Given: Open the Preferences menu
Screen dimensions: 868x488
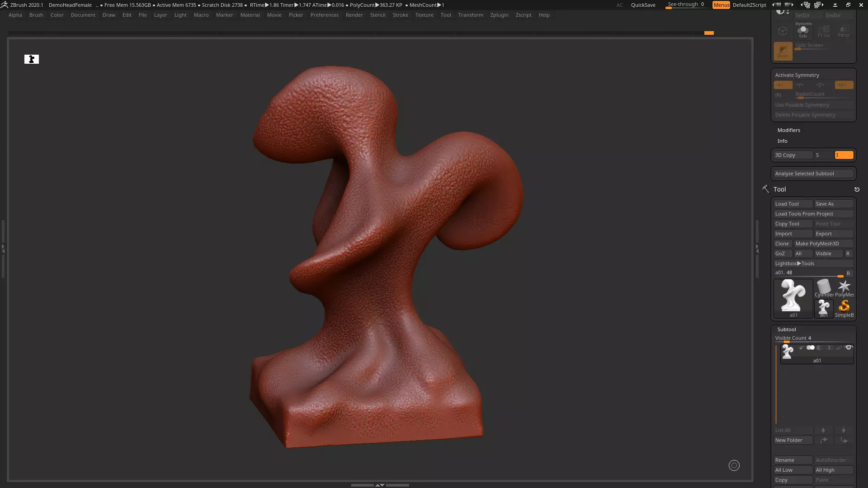Looking at the screenshot, I should tap(324, 15).
